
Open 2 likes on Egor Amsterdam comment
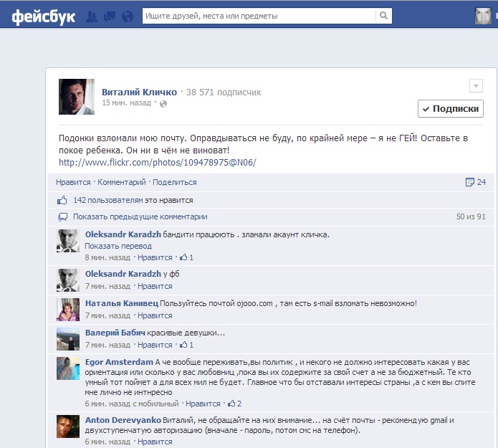click(x=235, y=404)
